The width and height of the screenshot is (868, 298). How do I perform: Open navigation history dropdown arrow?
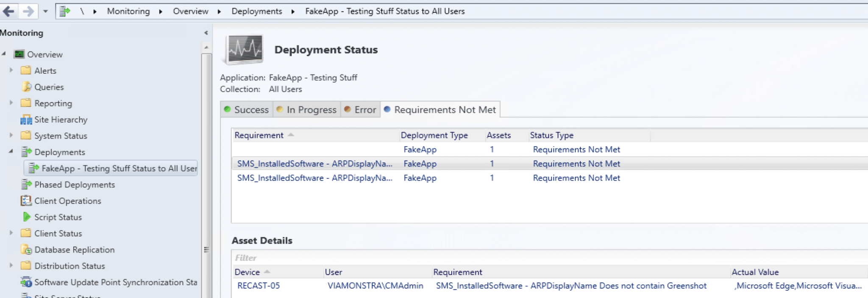click(45, 11)
